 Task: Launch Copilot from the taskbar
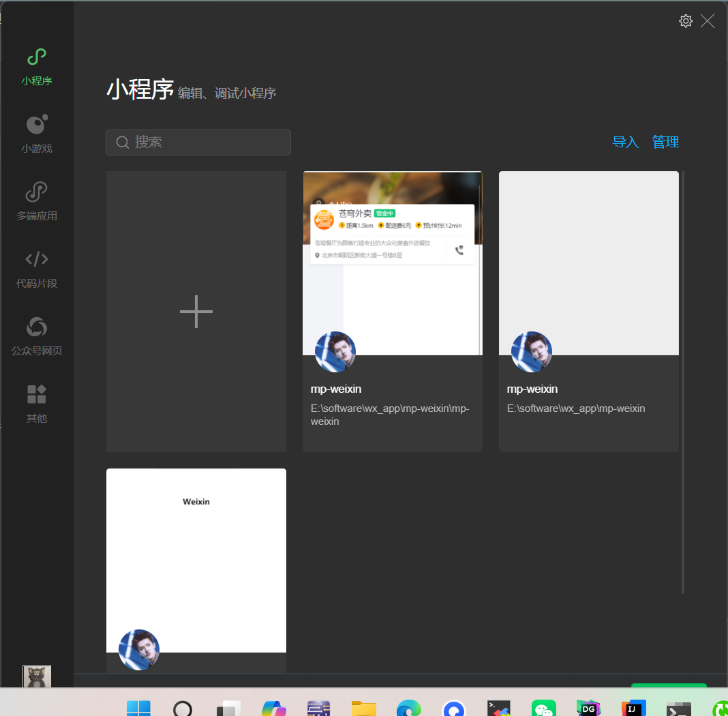(273, 708)
